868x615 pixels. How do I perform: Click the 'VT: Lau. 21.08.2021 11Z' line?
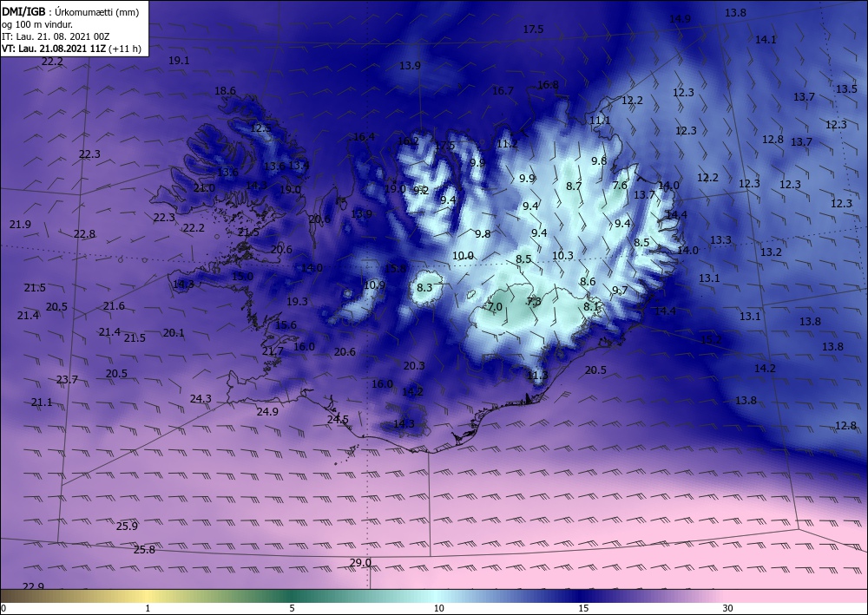[54, 49]
